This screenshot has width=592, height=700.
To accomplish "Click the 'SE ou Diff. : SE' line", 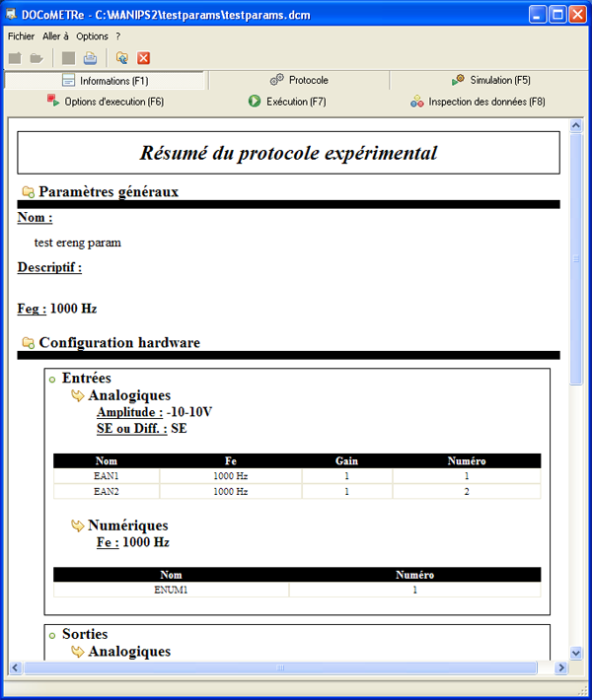I will click(x=142, y=428).
